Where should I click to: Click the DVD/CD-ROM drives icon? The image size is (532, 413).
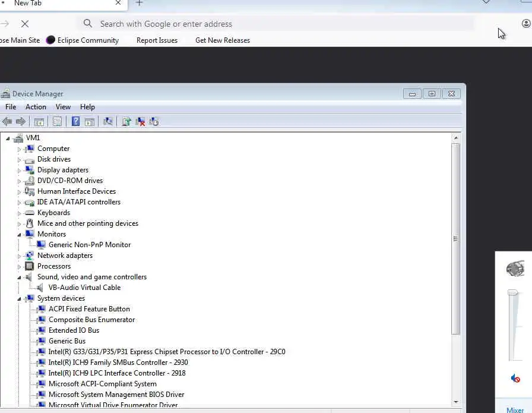click(x=30, y=180)
